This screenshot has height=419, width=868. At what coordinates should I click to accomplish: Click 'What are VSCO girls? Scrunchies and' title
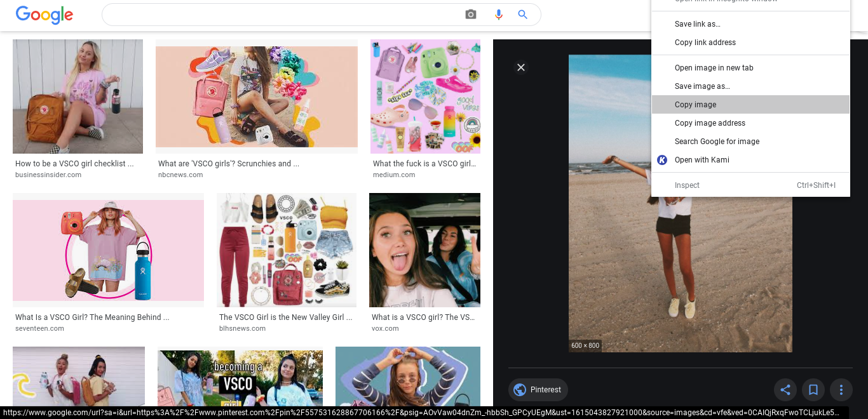229,164
